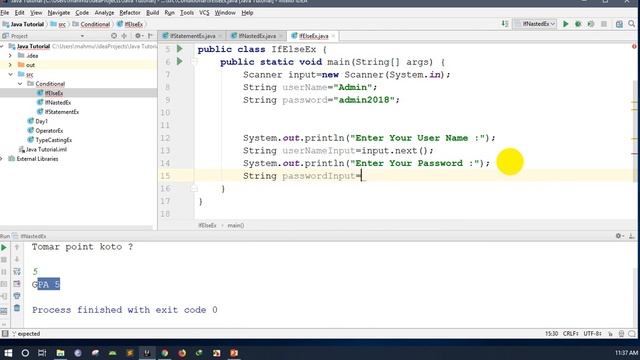The width and height of the screenshot is (640, 360).
Task: Switch to IfStatementEx.java tab
Action: (x=192, y=36)
